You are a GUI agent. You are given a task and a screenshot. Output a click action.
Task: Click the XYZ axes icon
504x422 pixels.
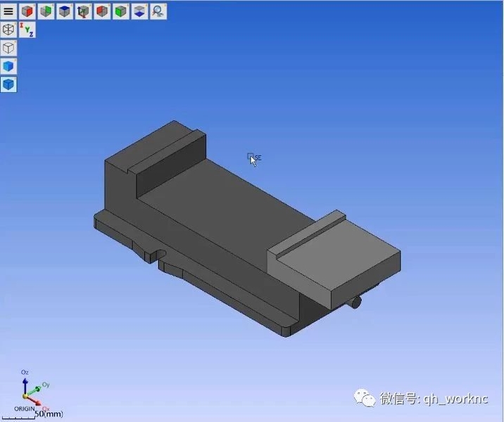pos(27,30)
